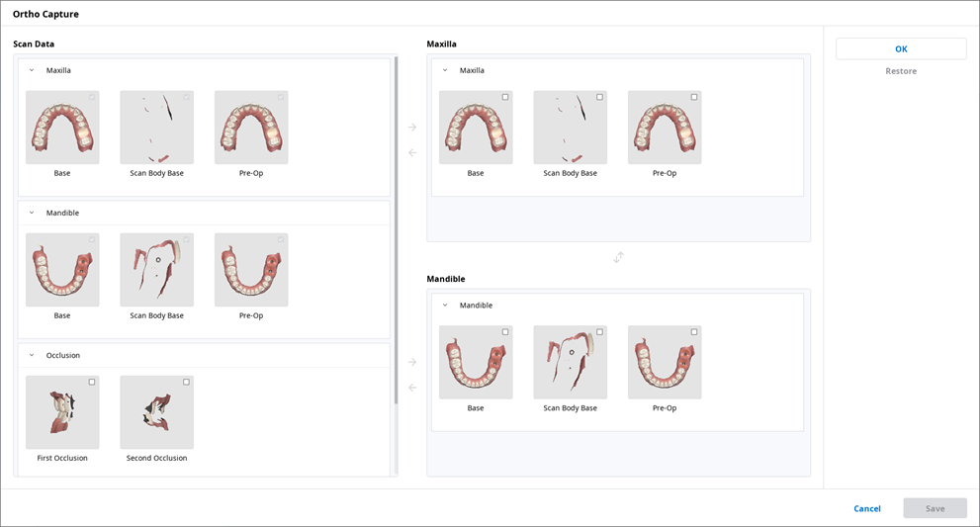Image resolution: width=980 pixels, height=527 pixels.
Task: Enable the First Occlusion checkbox
Action: pos(92,382)
